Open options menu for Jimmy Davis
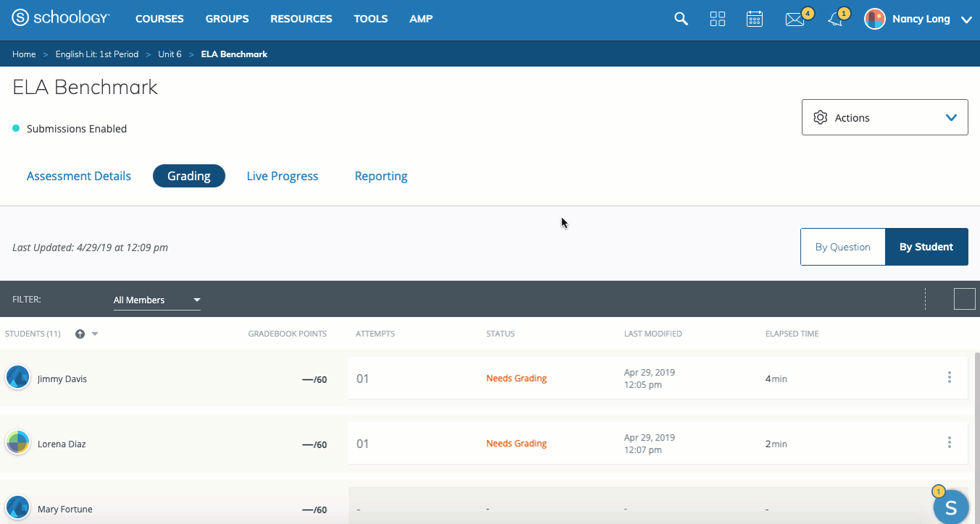This screenshot has height=524, width=980. 949,377
